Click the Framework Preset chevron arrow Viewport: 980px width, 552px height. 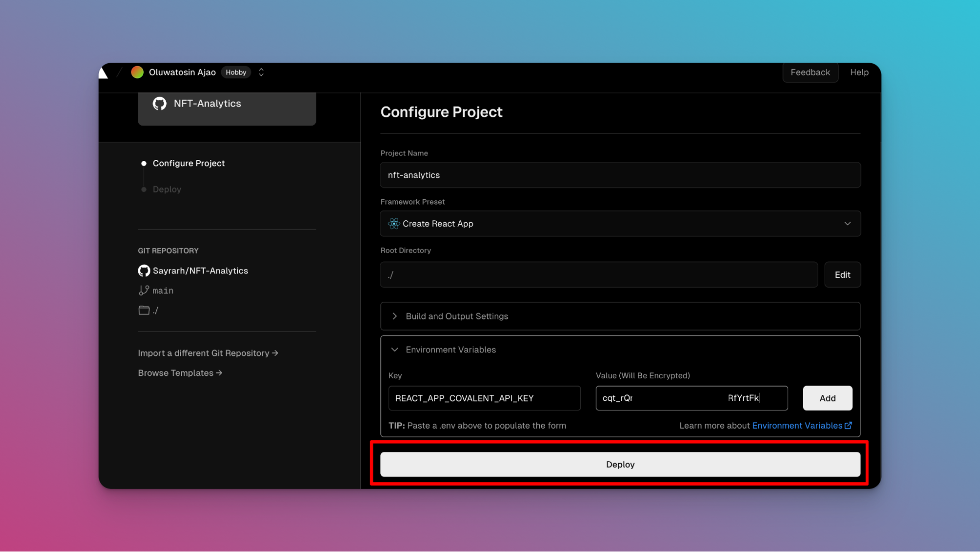[x=847, y=224]
